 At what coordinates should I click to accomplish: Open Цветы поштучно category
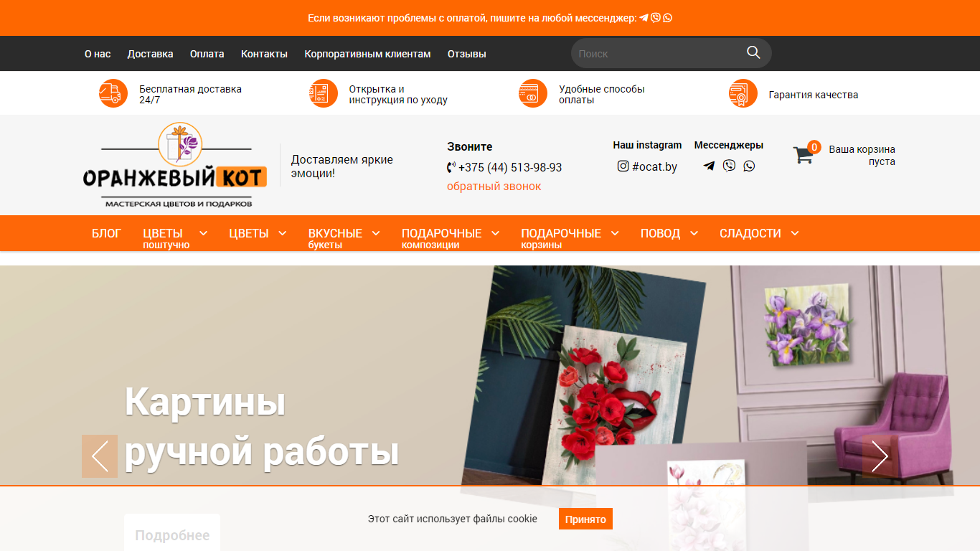click(166, 238)
